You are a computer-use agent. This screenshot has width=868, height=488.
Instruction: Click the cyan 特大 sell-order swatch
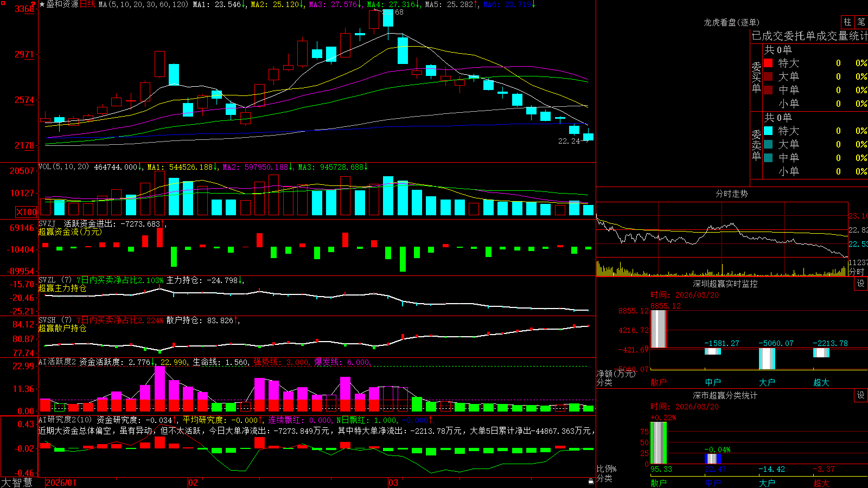[768, 131]
